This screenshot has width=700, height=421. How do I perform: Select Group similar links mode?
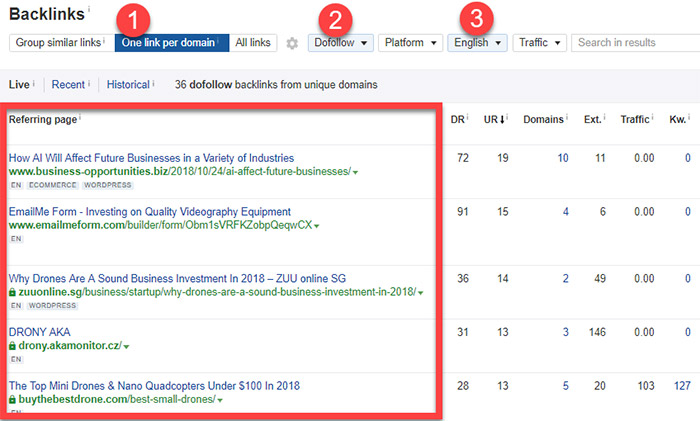click(x=62, y=43)
